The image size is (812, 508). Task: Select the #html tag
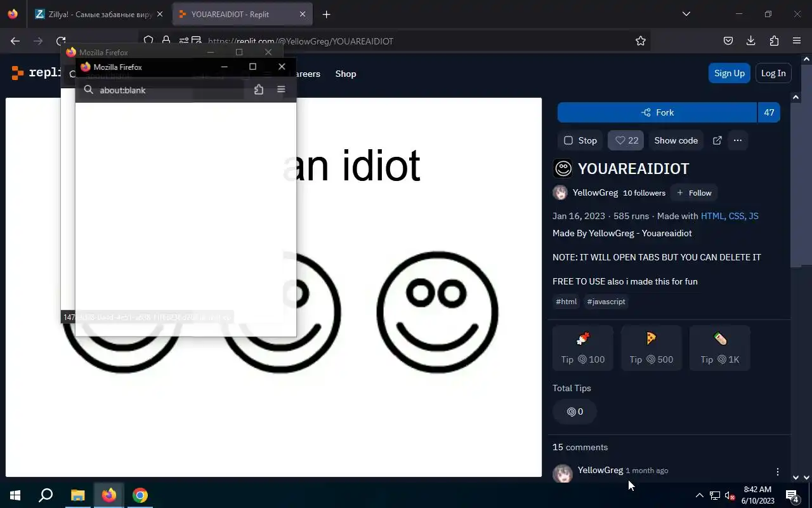[566, 302]
